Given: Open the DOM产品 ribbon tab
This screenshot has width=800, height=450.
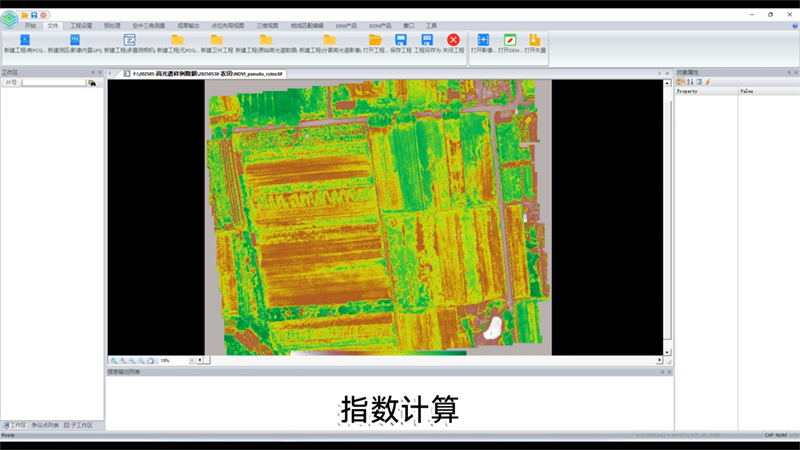Looking at the screenshot, I should 380,26.
